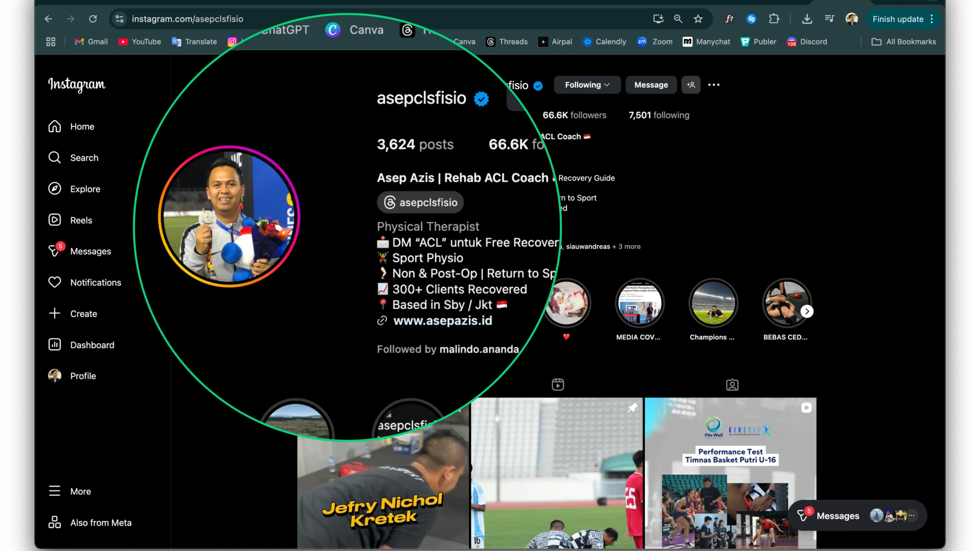
Task: Open Dashboard in Instagram sidebar
Action: pos(81,345)
